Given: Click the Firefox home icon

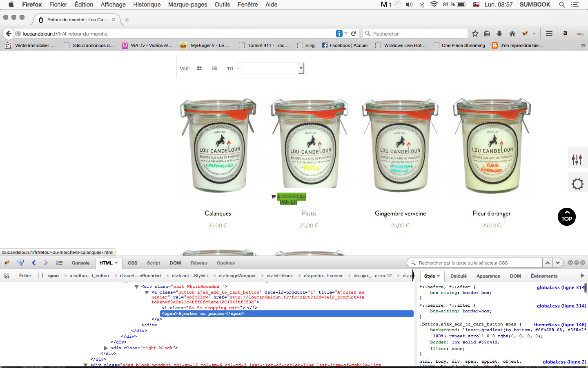Looking at the screenshot, I should [512, 34].
